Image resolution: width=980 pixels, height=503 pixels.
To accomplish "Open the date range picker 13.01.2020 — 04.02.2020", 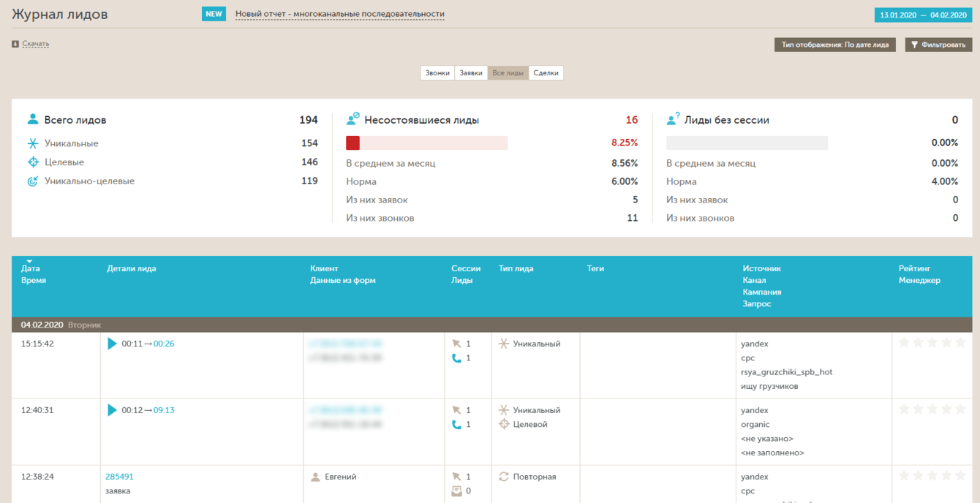I will (924, 15).
